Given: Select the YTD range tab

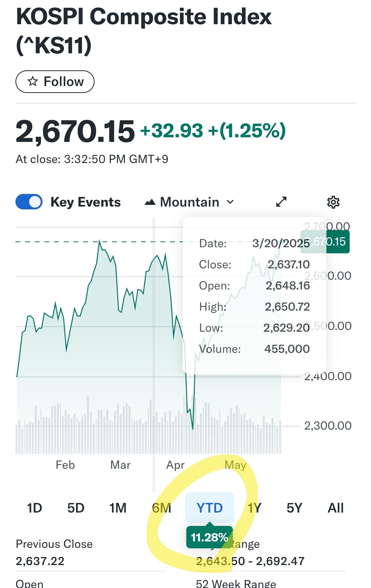Looking at the screenshot, I should click(209, 508).
